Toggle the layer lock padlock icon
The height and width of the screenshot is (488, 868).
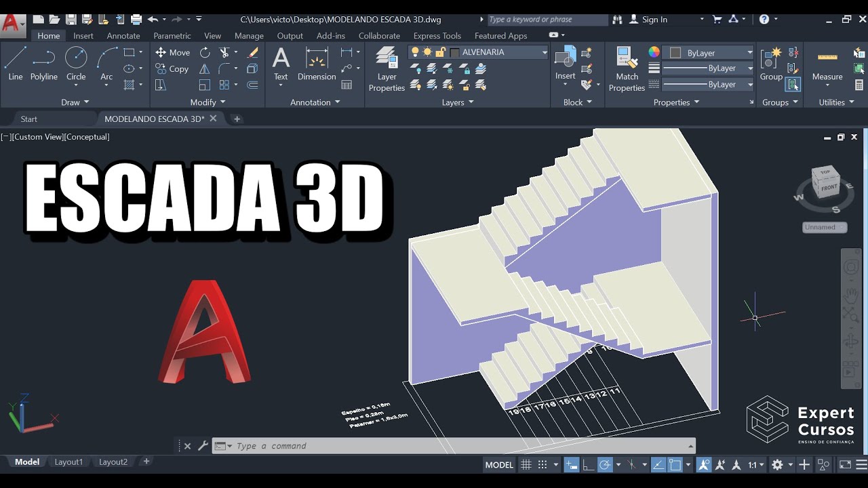click(x=440, y=52)
